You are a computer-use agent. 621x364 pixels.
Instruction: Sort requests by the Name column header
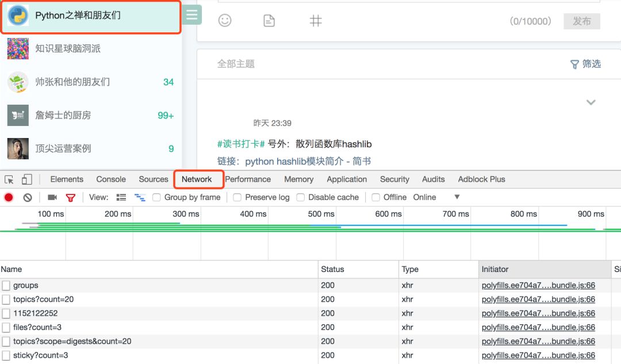click(x=159, y=269)
